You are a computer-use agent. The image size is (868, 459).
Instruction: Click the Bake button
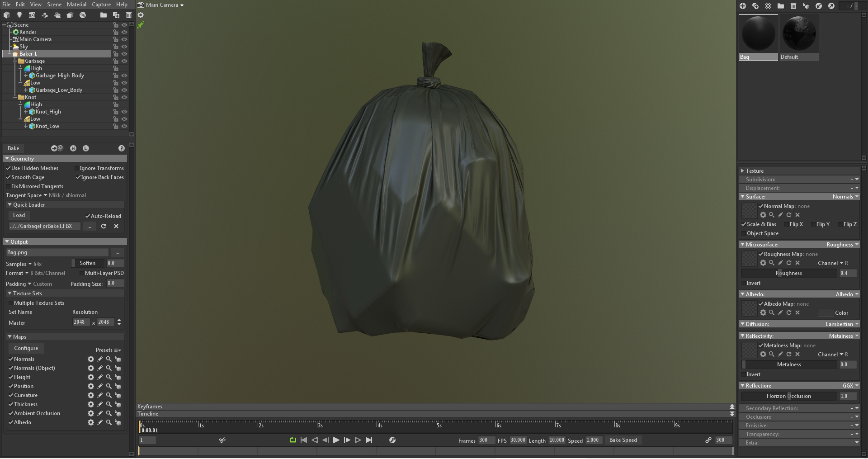(x=14, y=148)
